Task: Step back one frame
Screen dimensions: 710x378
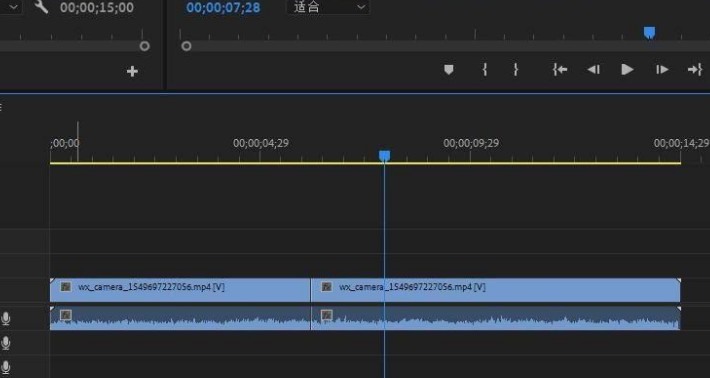Action: click(593, 69)
